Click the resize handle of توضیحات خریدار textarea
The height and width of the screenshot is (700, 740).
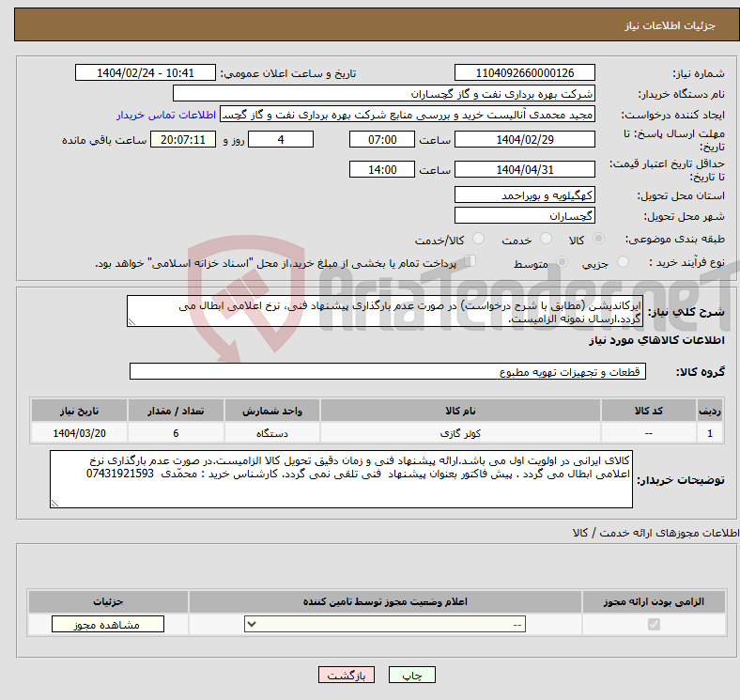tap(54, 504)
